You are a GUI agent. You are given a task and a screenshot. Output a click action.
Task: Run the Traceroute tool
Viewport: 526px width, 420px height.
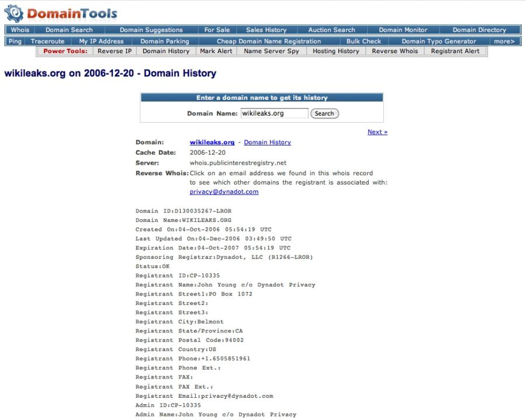coord(51,41)
